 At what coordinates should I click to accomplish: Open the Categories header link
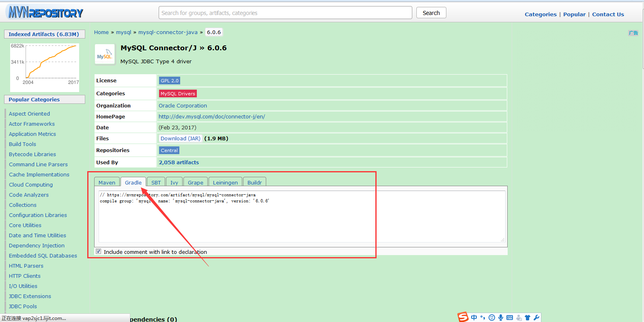pos(541,14)
